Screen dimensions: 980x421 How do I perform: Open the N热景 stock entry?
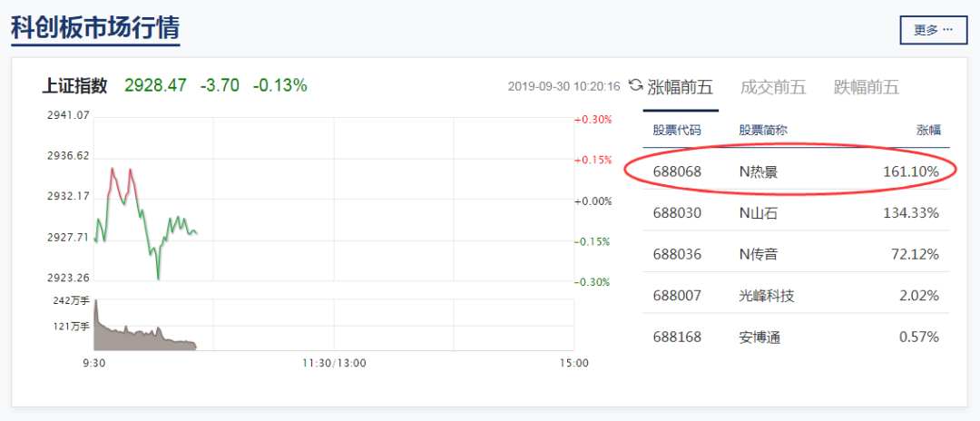click(759, 171)
